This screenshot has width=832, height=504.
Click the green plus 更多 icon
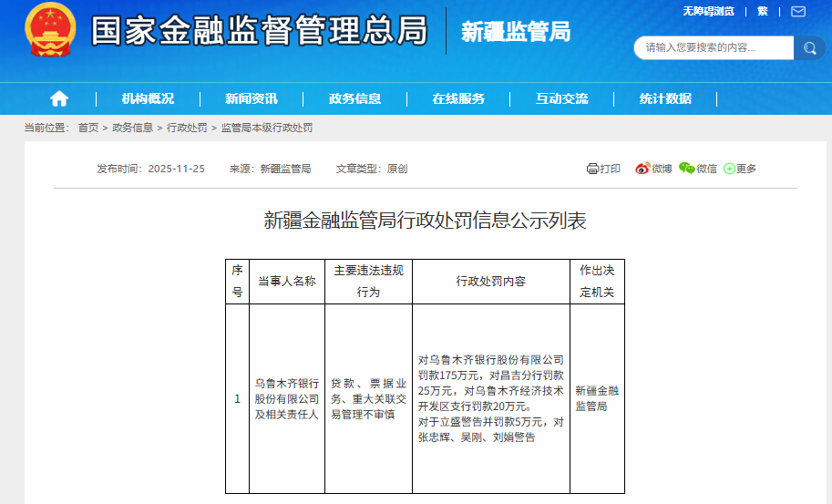(x=729, y=169)
